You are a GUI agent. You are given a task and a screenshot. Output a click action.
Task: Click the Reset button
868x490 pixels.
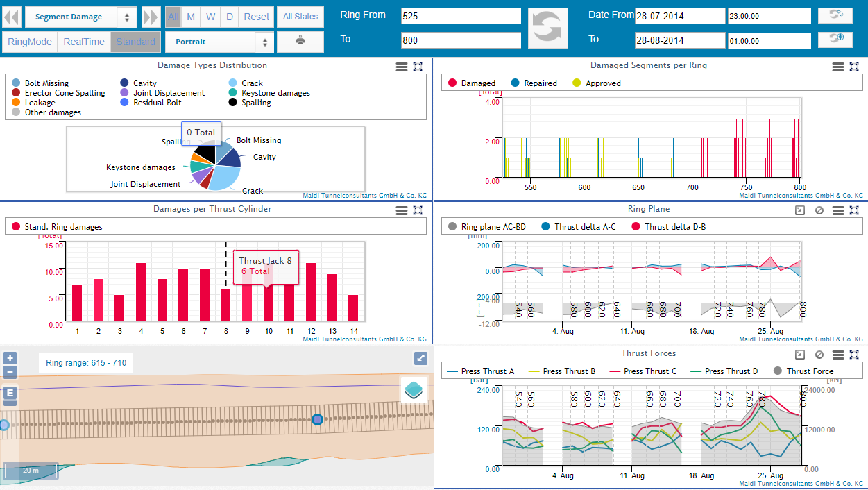(257, 17)
